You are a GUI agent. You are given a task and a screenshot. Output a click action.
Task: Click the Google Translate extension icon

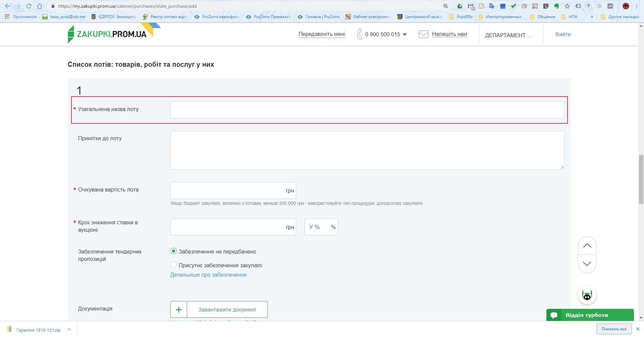[x=492, y=6]
